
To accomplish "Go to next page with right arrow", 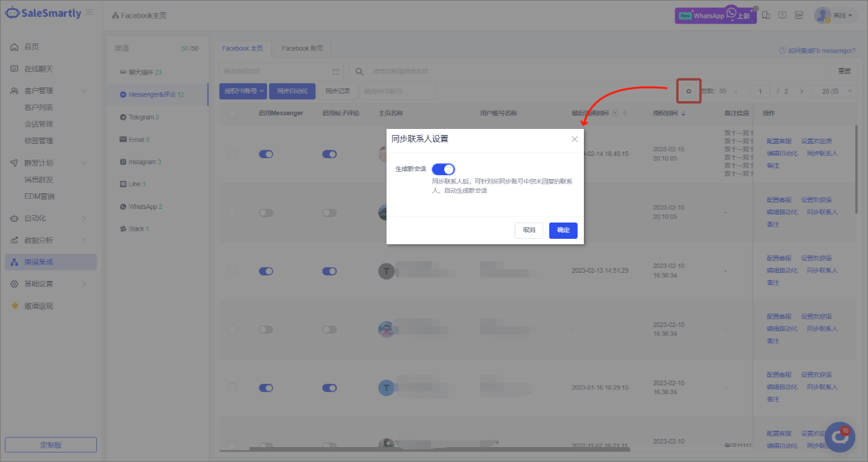I will (x=802, y=91).
